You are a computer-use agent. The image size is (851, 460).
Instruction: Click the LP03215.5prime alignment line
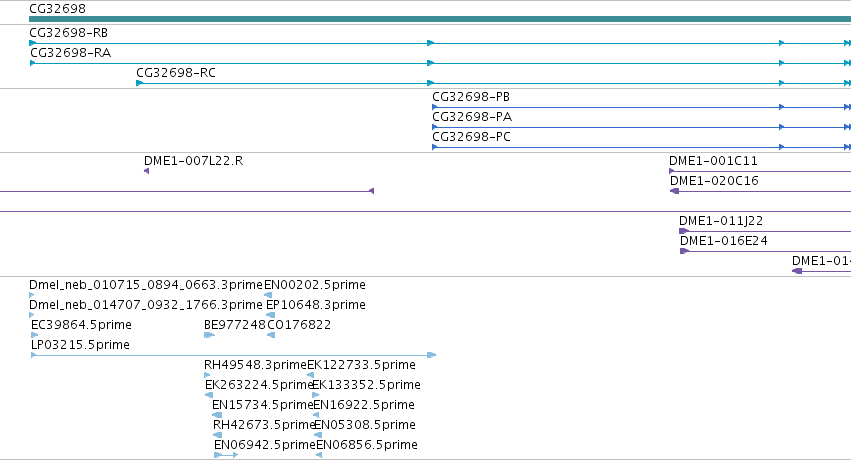pyautogui.click(x=233, y=355)
